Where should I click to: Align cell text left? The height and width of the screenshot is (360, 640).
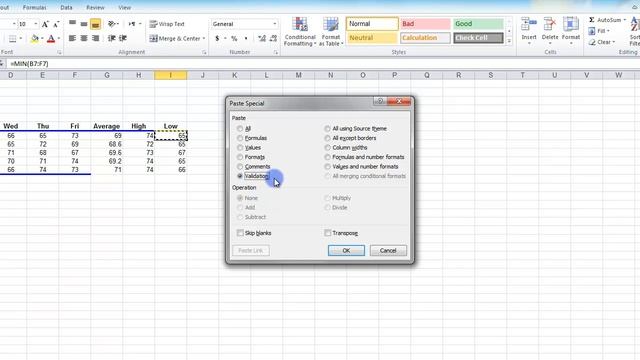tap(72, 38)
